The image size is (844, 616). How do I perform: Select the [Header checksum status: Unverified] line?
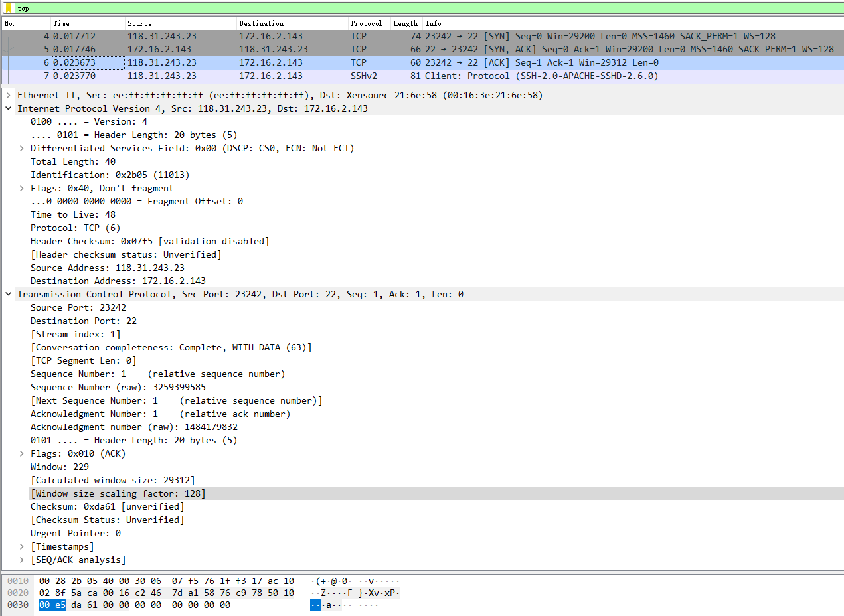click(x=126, y=254)
